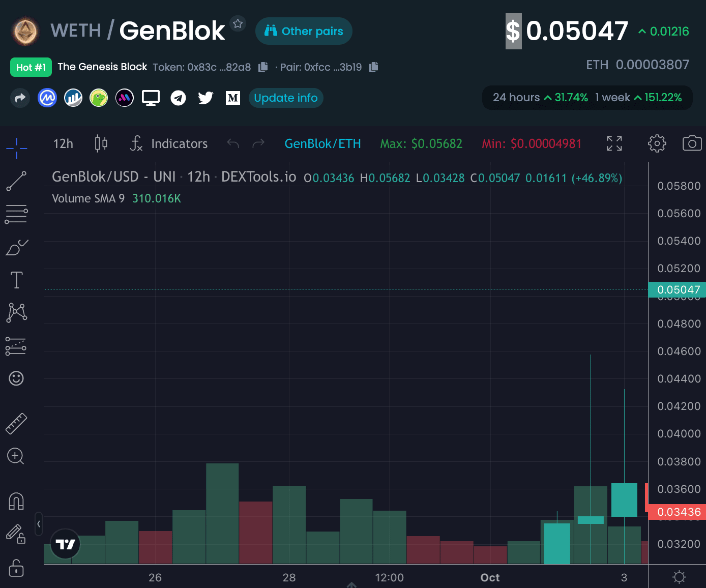The width and height of the screenshot is (706, 588).
Task: Open the candle chart style menu
Action: 101,144
